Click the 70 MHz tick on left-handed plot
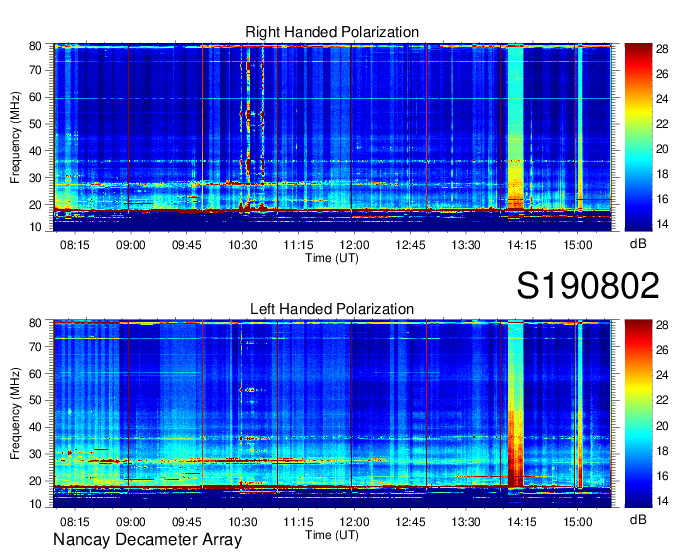The height and width of the screenshot is (552, 680). coord(35,347)
